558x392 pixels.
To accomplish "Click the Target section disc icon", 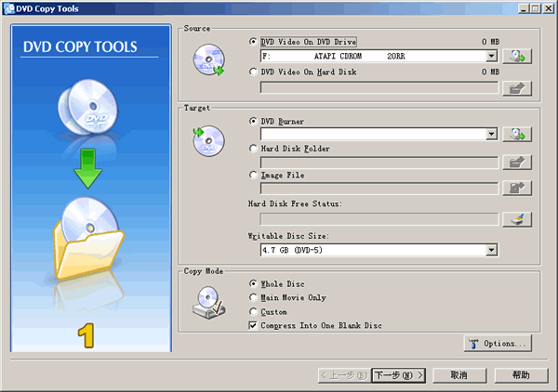I will (x=208, y=141).
